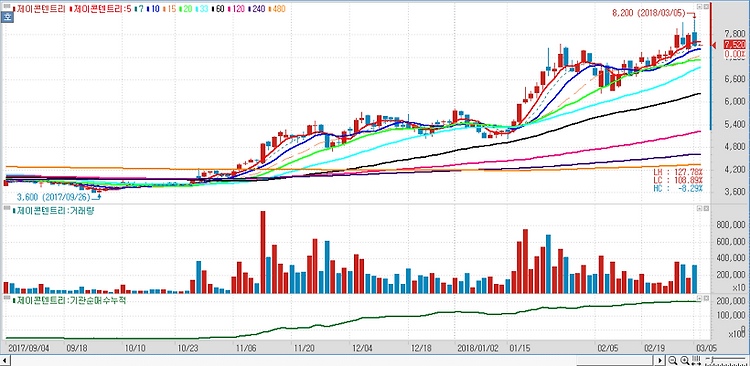The image size is (750, 366).
Task: Zoom out the chart with the minus magnifier
Action: pos(673,360)
